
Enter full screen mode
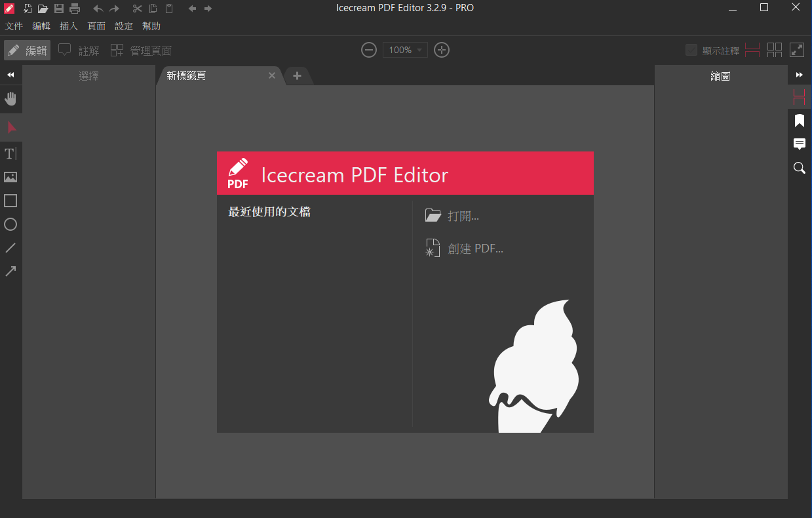click(x=797, y=50)
